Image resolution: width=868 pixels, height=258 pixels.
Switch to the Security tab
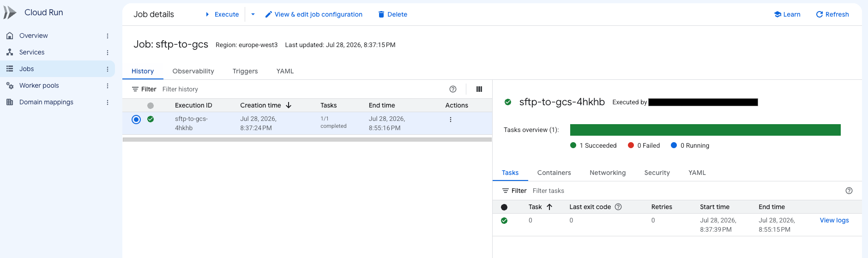coord(657,173)
